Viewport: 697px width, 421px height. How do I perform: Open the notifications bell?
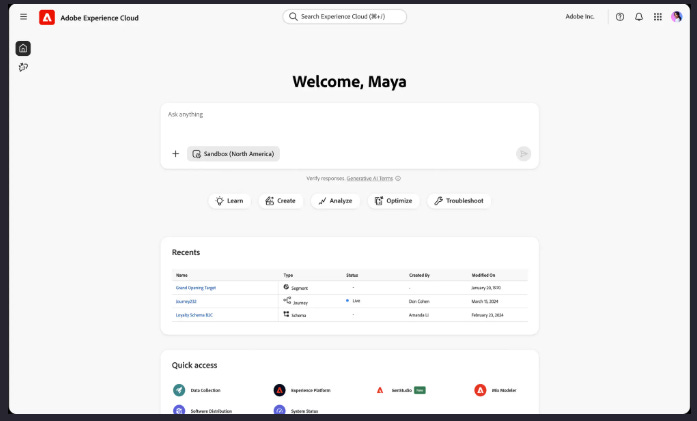[639, 17]
